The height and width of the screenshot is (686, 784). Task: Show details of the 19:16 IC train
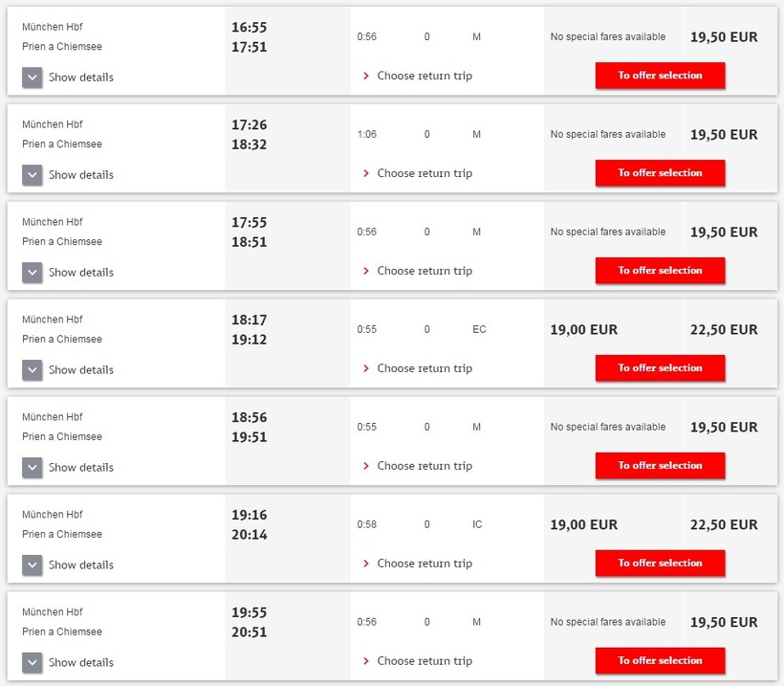coord(33,565)
